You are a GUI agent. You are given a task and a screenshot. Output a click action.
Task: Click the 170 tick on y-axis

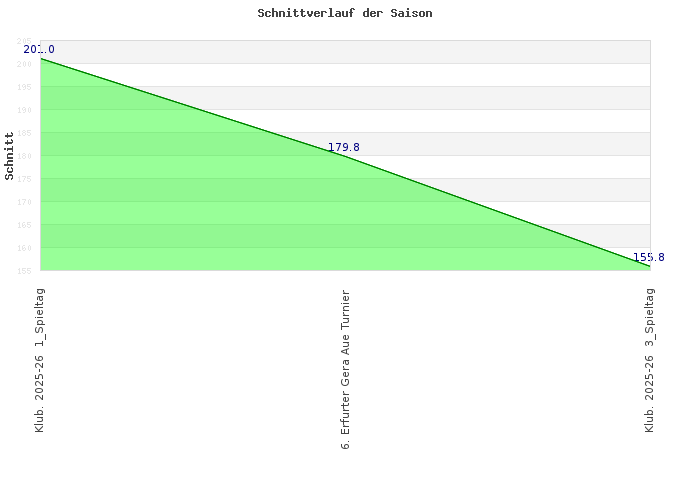(x=25, y=202)
